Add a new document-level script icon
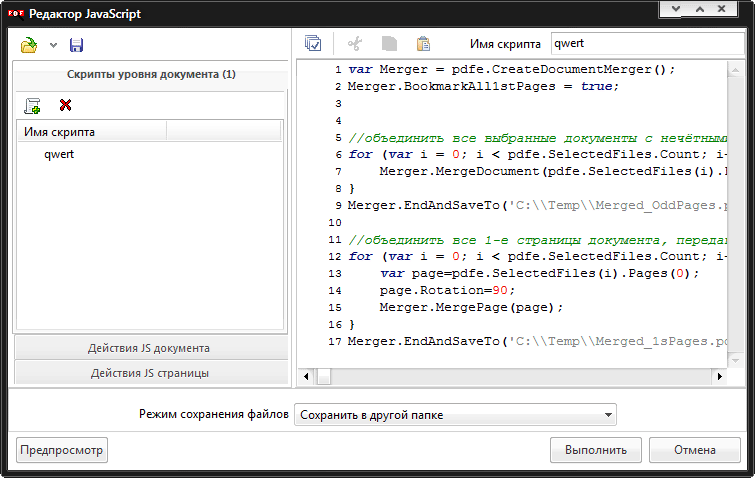 pyautogui.click(x=32, y=105)
